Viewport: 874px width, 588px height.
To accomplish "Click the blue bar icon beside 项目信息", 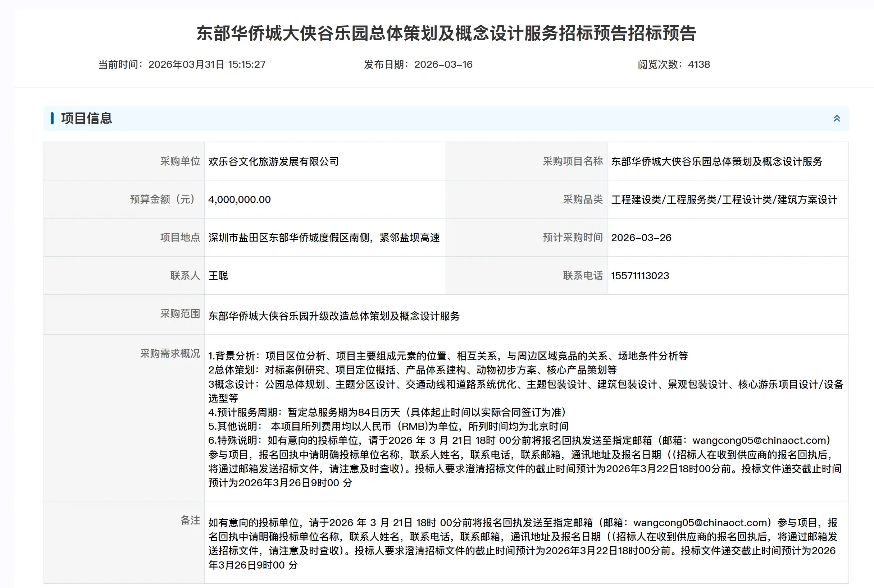I will click(x=52, y=119).
